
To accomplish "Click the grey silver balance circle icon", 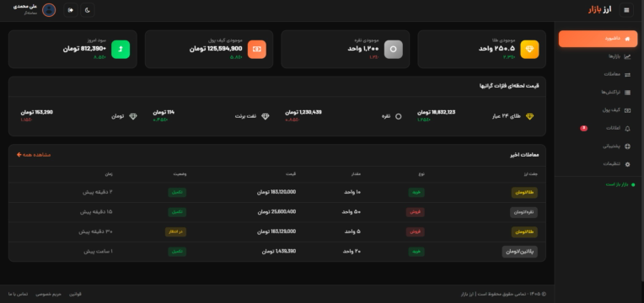I will click(x=393, y=49).
